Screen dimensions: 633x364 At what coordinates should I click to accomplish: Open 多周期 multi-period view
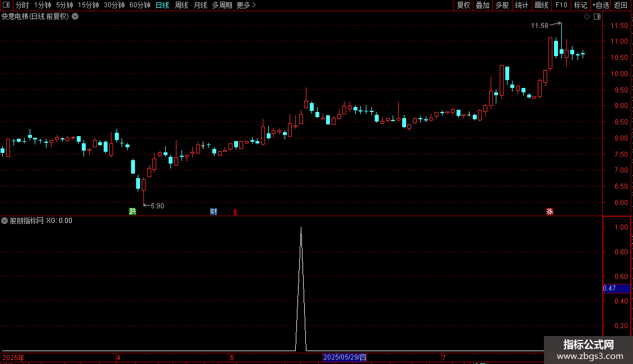click(222, 5)
